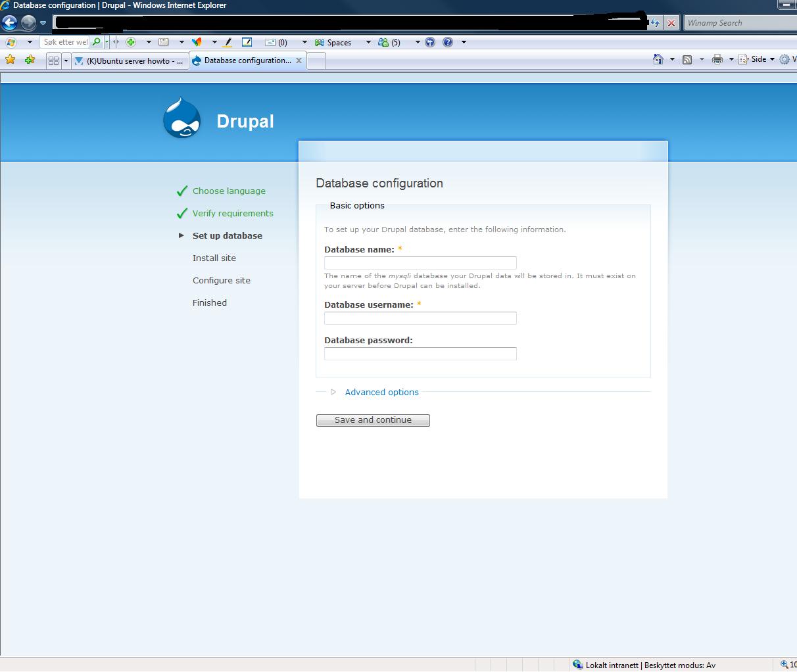The height and width of the screenshot is (672, 797).
Task: Click the Drupal site title text
Action: (x=245, y=121)
